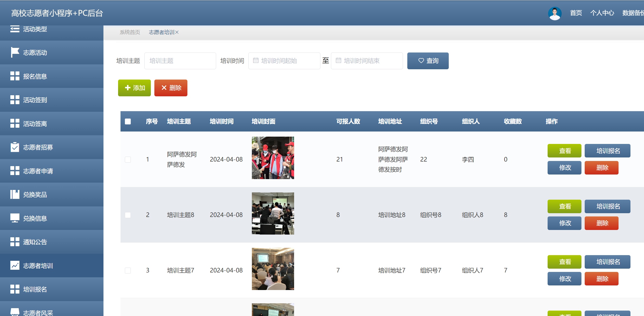This screenshot has width=644, height=316.
Task: Close the 志愿者培训 tab
Action: pos(177,32)
